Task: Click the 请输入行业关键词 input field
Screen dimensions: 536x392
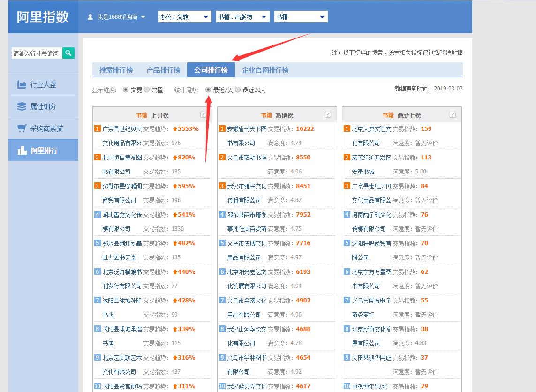Action: point(35,53)
